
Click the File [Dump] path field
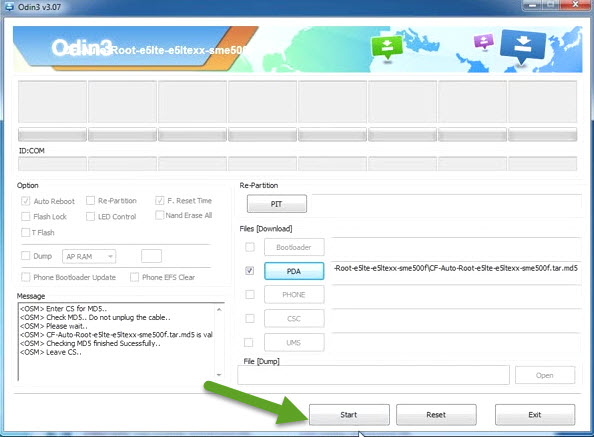pos(373,375)
